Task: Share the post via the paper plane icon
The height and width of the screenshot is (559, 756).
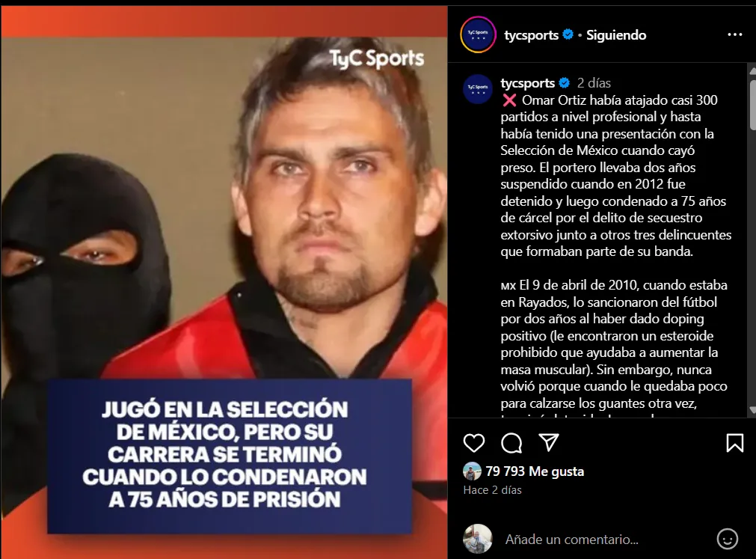Action: pos(549,442)
